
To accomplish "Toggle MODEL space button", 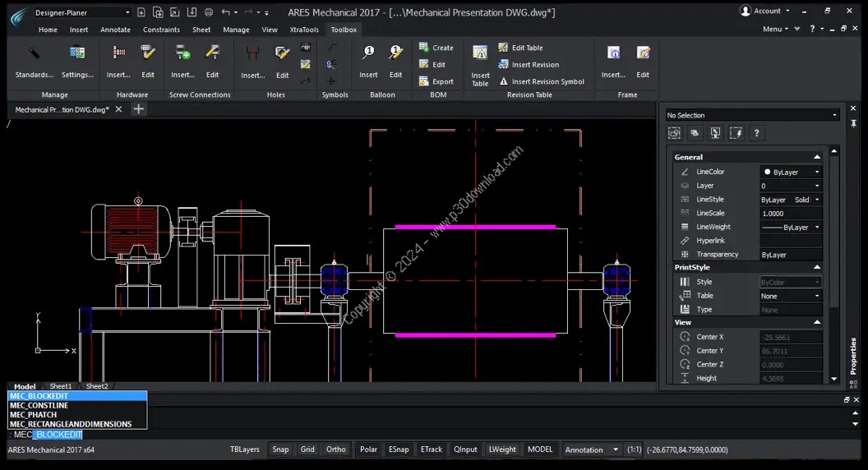I will click(540, 449).
